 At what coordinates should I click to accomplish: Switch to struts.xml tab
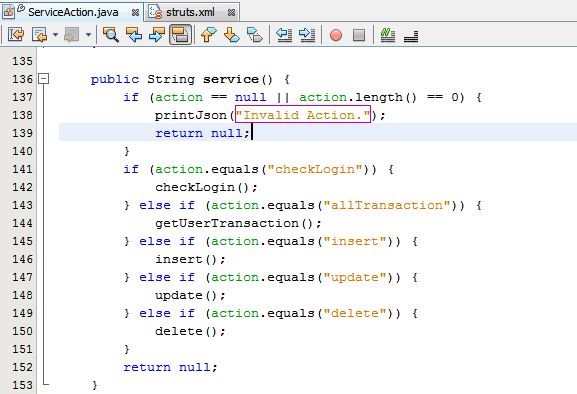190,12
